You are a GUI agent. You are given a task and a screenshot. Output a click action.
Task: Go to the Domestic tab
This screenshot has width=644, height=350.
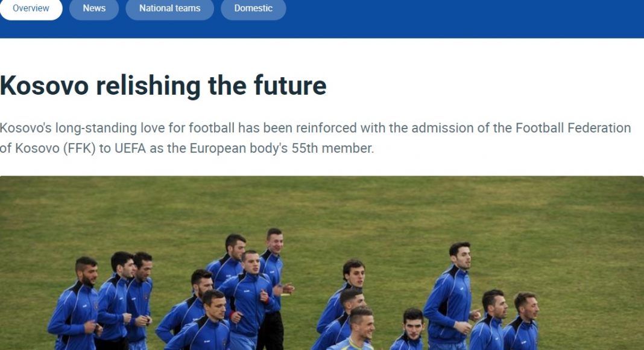pyautogui.click(x=253, y=8)
